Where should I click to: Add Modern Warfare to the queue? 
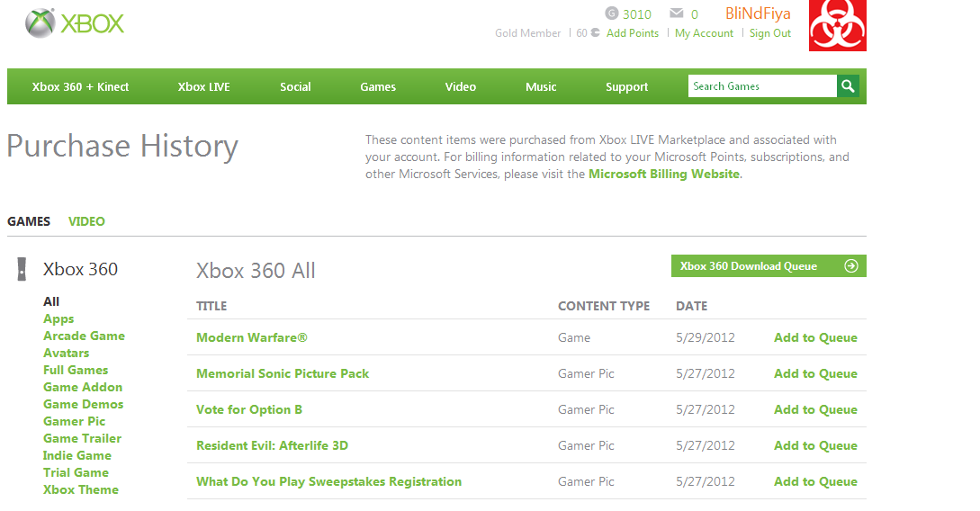[x=815, y=337]
